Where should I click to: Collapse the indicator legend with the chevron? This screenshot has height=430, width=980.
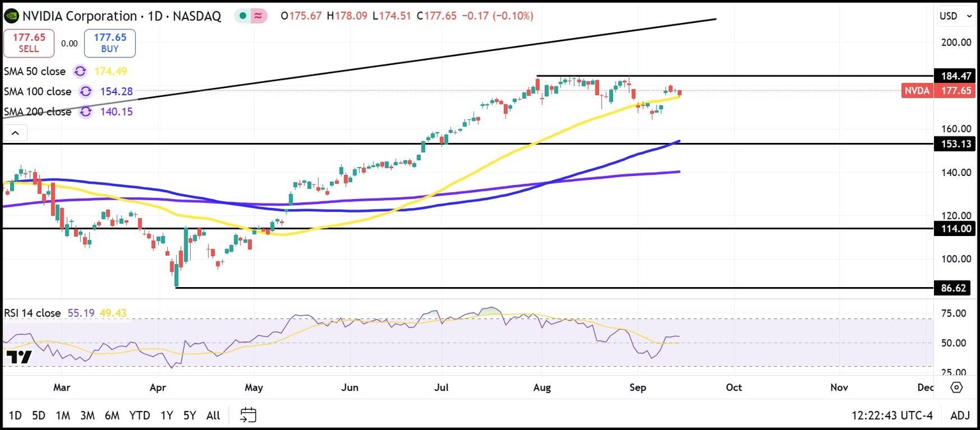click(15, 132)
